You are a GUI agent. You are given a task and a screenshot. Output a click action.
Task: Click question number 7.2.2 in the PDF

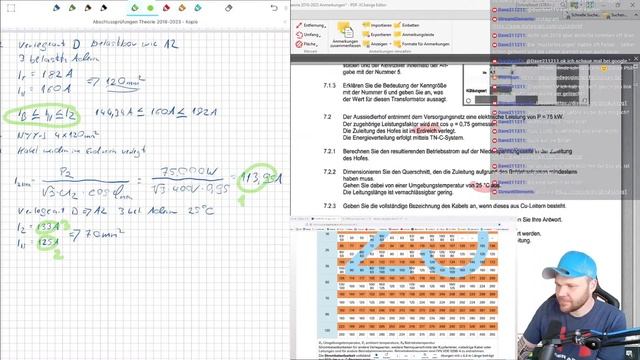329,172
